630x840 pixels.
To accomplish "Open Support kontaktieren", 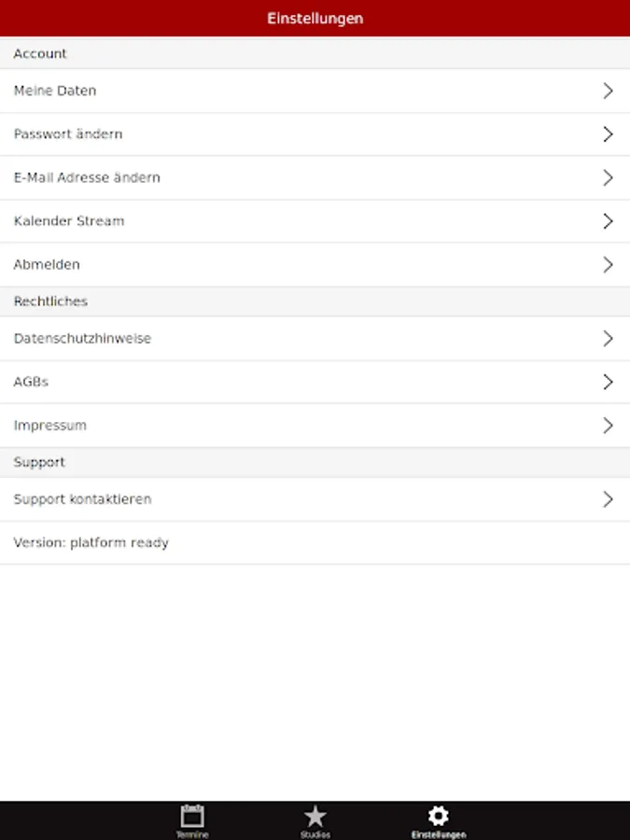I will coord(82,499).
